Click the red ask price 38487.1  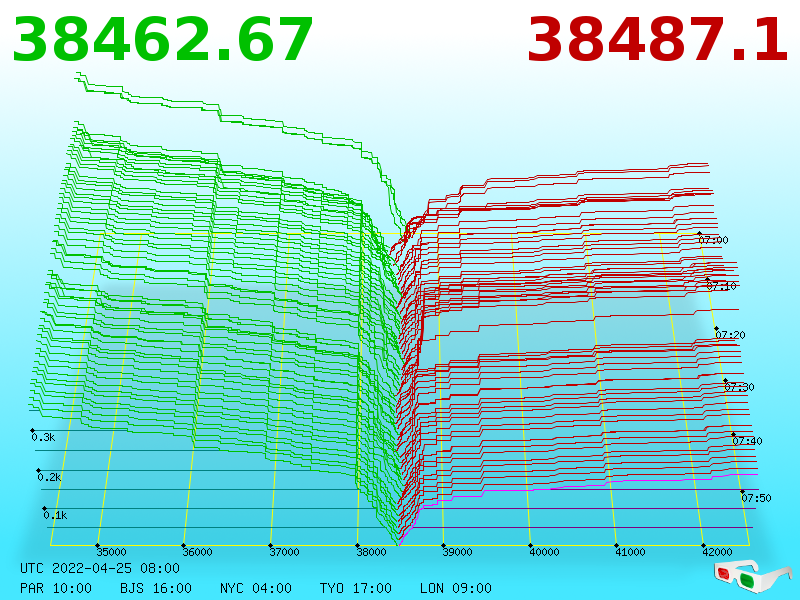coord(658,40)
